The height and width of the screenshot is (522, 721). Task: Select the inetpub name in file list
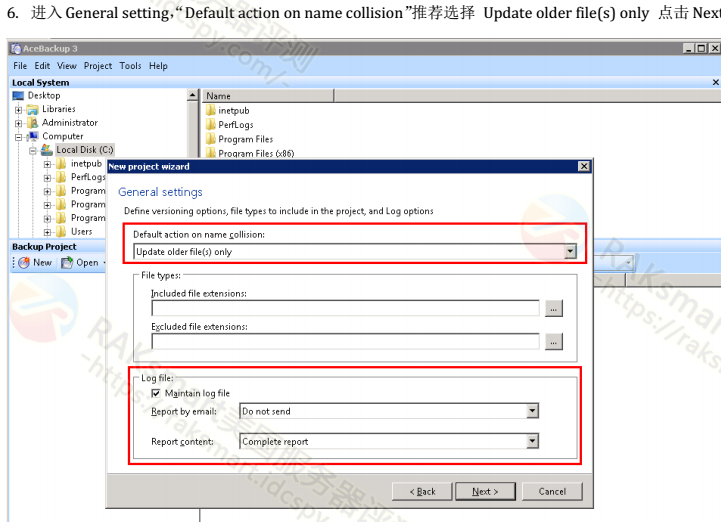(x=234, y=110)
